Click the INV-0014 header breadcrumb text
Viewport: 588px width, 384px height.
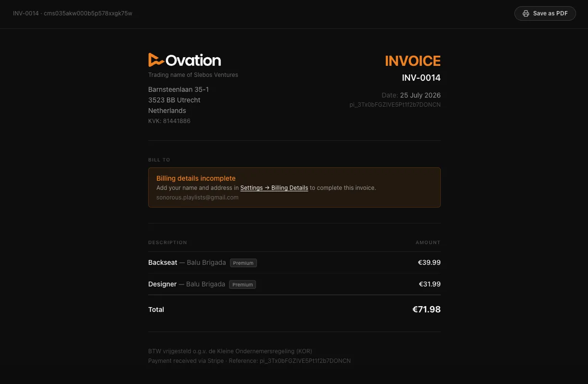[x=73, y=13]
